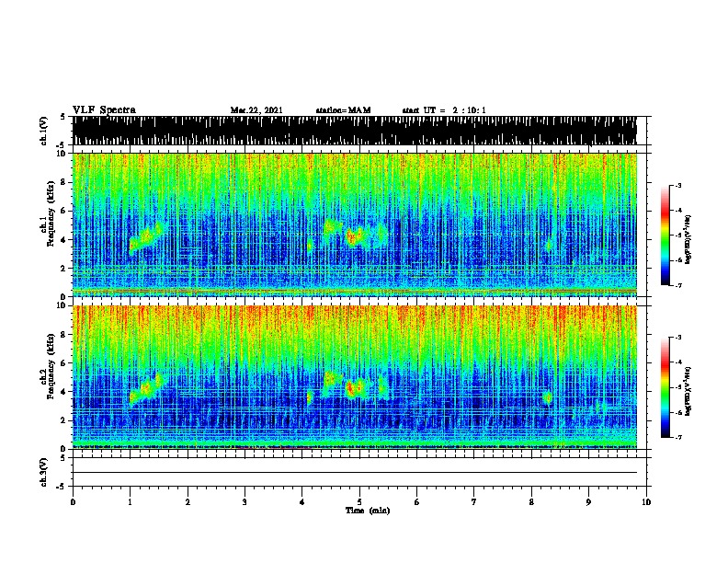This screenshot has width=728, height=563.
Task: Click the "Time (min)" axis title
Action: (x=368, y=511)
